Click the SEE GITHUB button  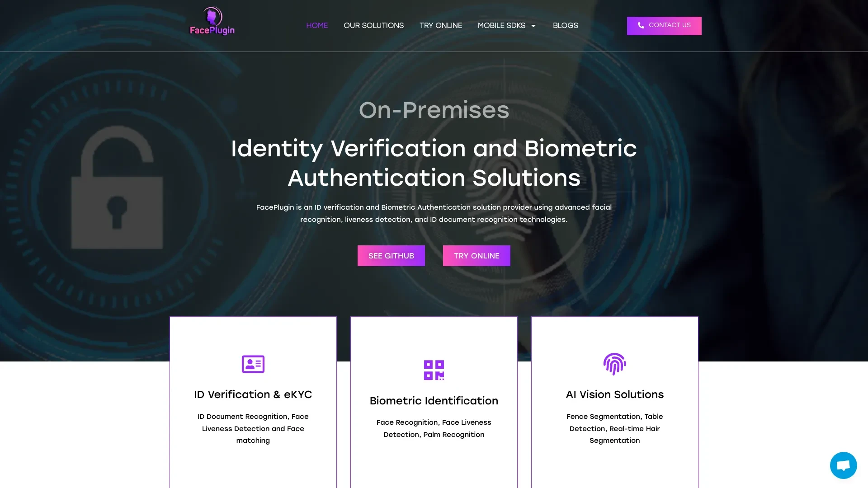(x=391, y=256)
